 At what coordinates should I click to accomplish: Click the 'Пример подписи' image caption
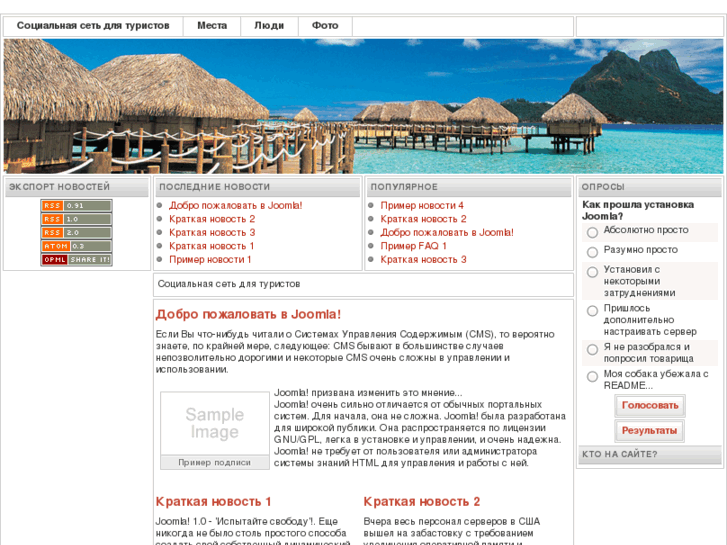coord(215,462)
